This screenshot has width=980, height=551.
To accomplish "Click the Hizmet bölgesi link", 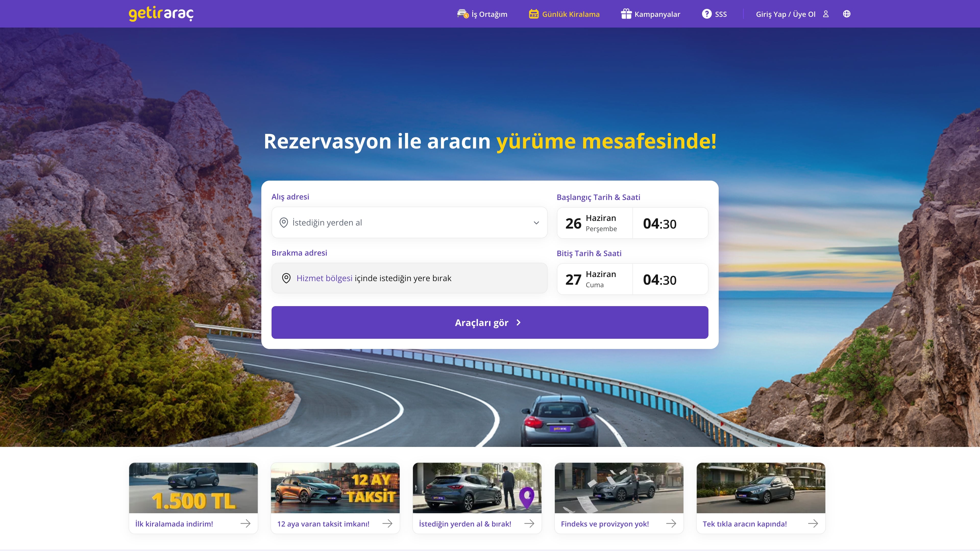I will 324,278.
